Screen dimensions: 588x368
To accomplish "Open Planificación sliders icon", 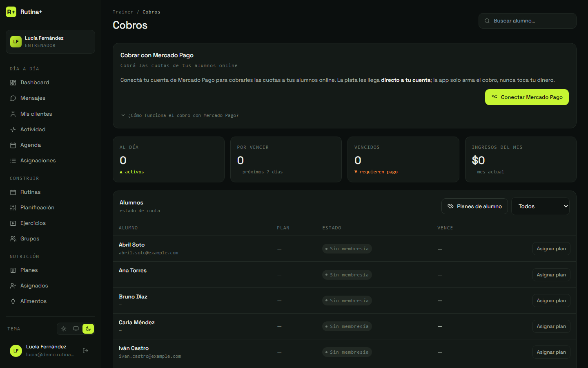I will tap(13, 208).
